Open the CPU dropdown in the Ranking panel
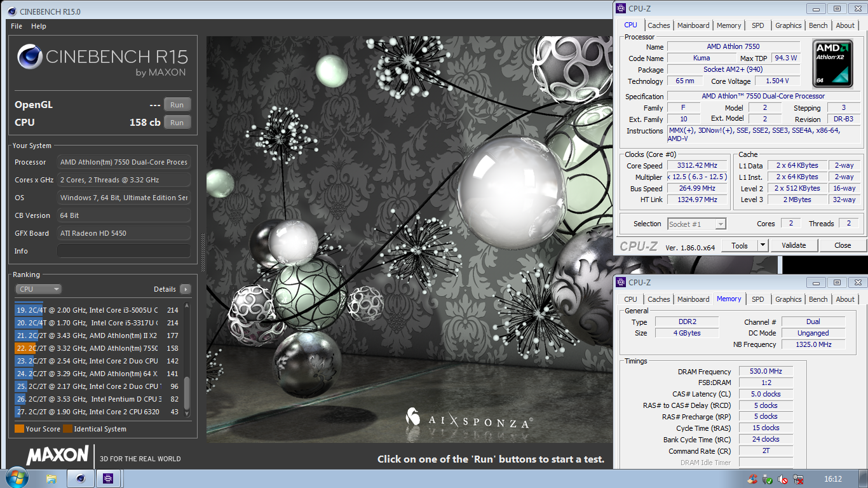868x488 pixels. pos(38,289)
